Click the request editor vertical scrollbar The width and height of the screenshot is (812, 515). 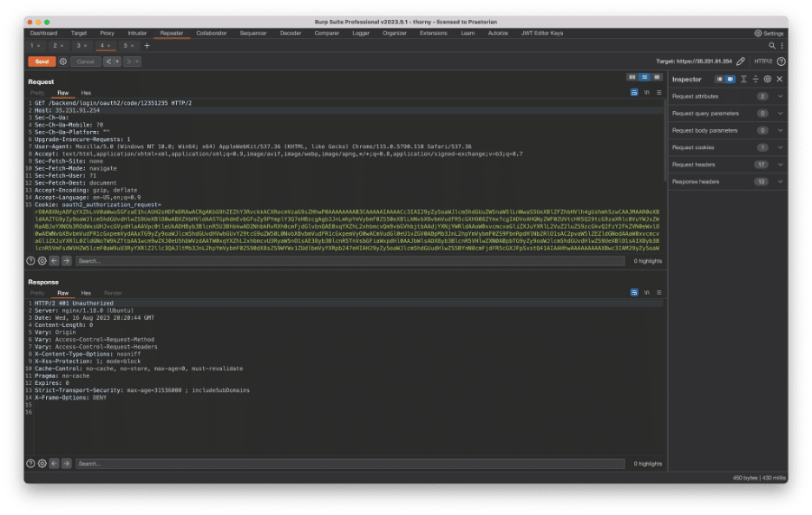click(x=665, y=140)
